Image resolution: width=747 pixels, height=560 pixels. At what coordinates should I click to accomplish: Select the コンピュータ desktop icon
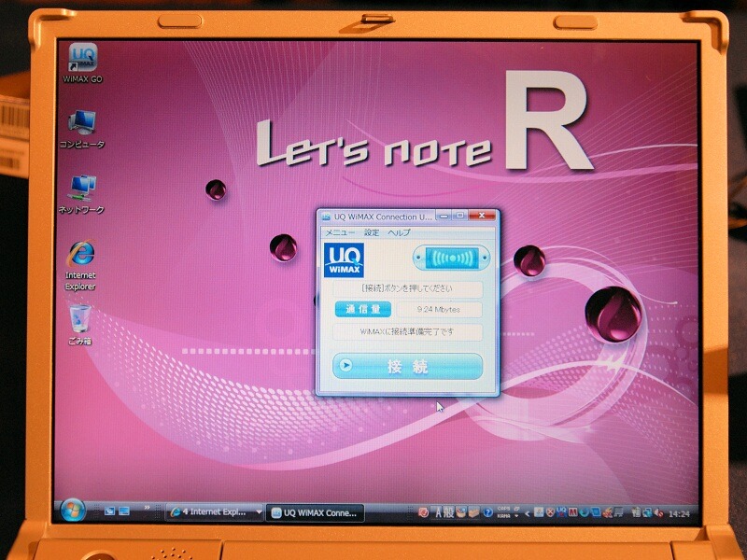[82, 129]
